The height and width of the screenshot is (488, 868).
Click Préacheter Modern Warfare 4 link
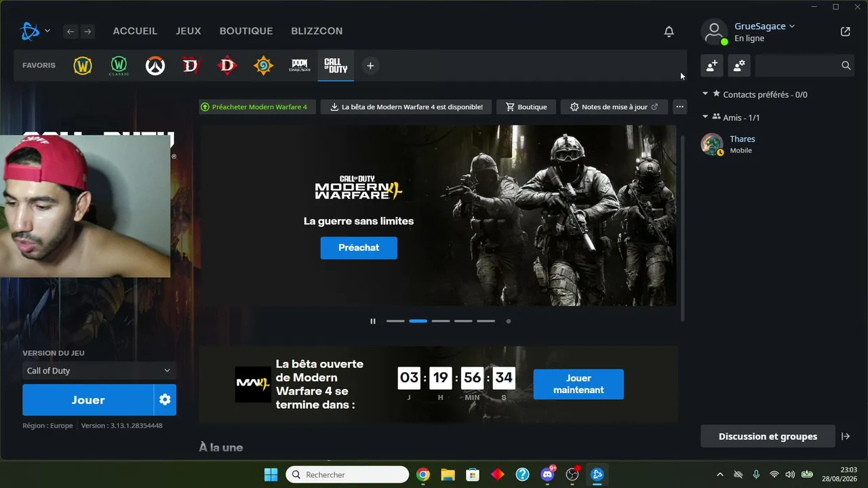tap(258, 107)
